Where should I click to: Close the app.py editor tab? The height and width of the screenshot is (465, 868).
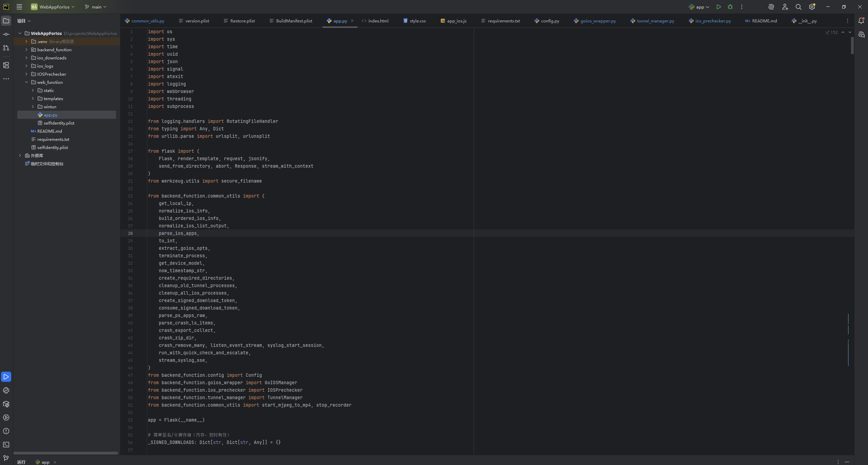(x=353, y=21)
